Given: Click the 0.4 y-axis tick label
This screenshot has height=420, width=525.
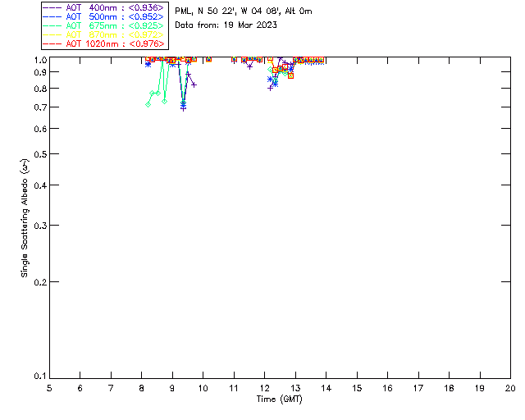Looking at the screenshot, I should (40, 185).
